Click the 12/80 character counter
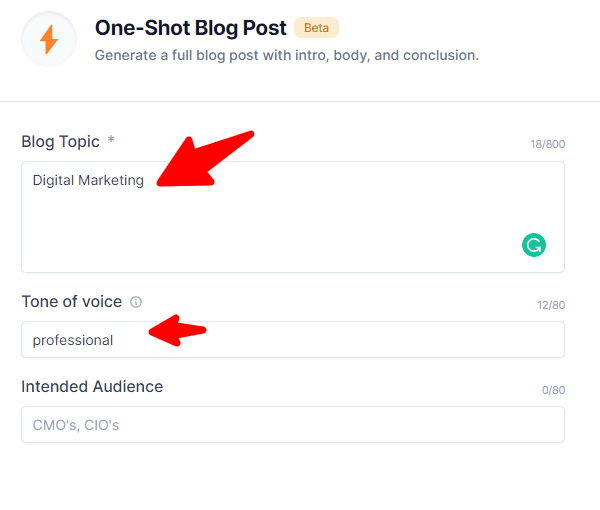Viewport: 600px width, 510px height. [549, 305]
